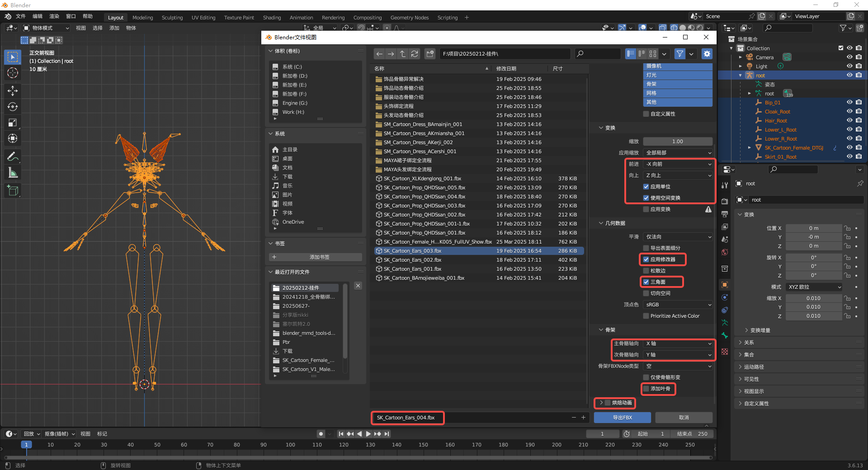Hide Bip_01 in the outliner
The height and width of the screenshot is (470, 868).
click(849, 103)
